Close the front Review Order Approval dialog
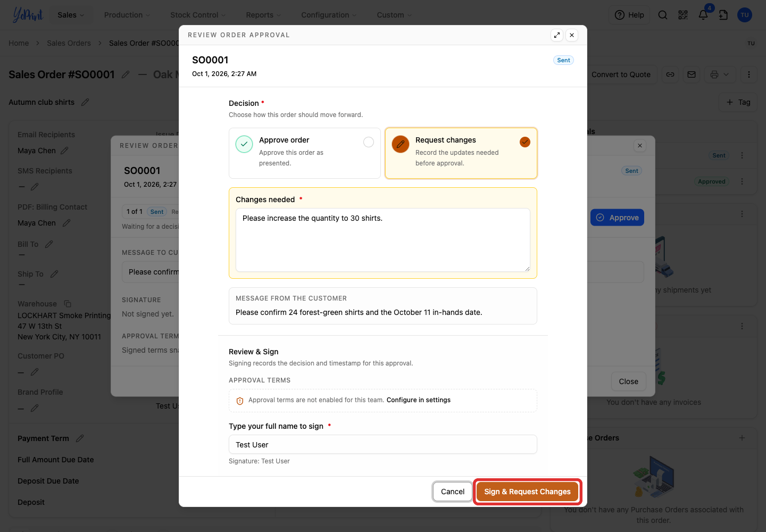Screen dimensions: 766x532 (572, 35)
